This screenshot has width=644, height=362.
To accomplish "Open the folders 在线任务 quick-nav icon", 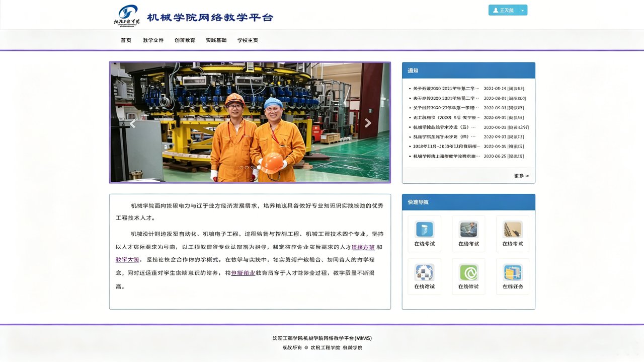I will 513,272.
